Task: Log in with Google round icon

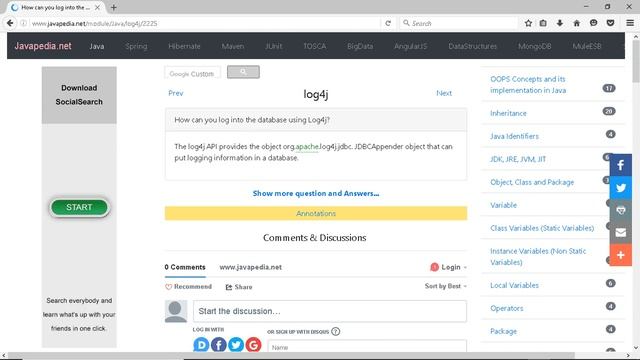Action: (x=253, y=345)
